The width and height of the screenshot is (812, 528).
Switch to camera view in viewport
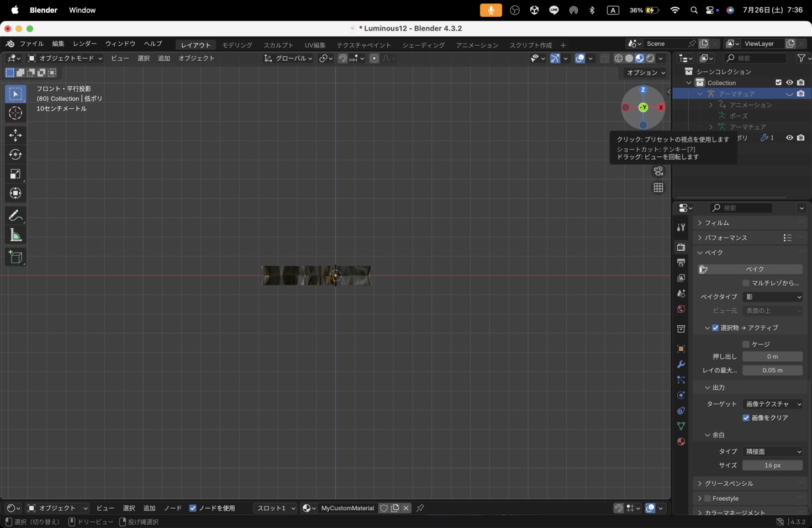point(658,171)
